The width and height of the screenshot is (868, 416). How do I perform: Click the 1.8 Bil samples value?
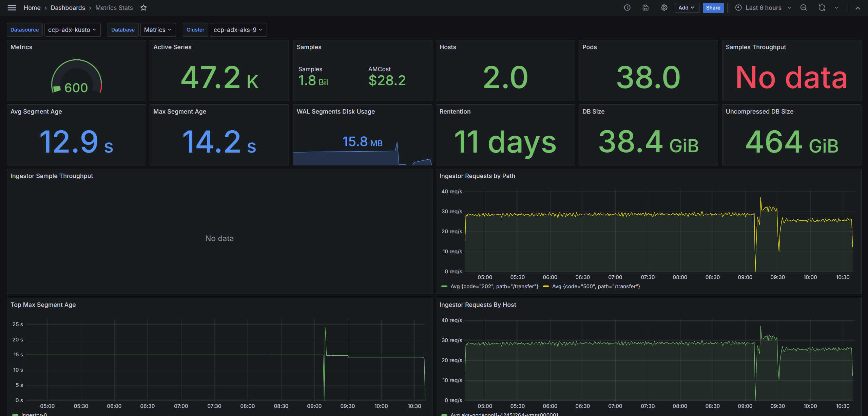(x=313, y=81)
